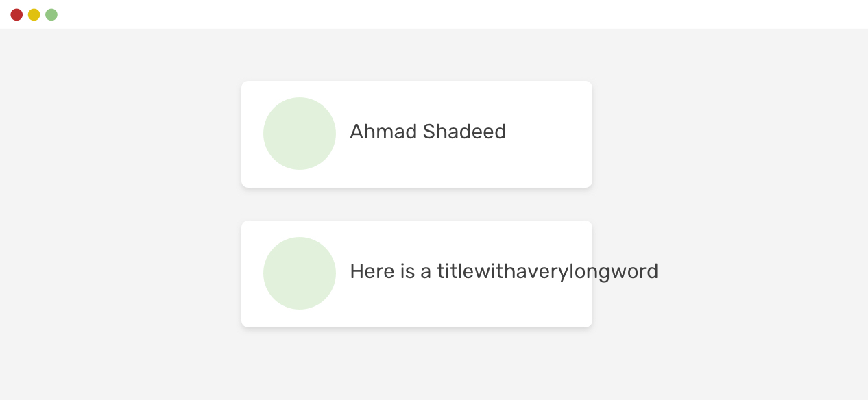Click the name text Ahmad Shadeed

pos(427,132)
